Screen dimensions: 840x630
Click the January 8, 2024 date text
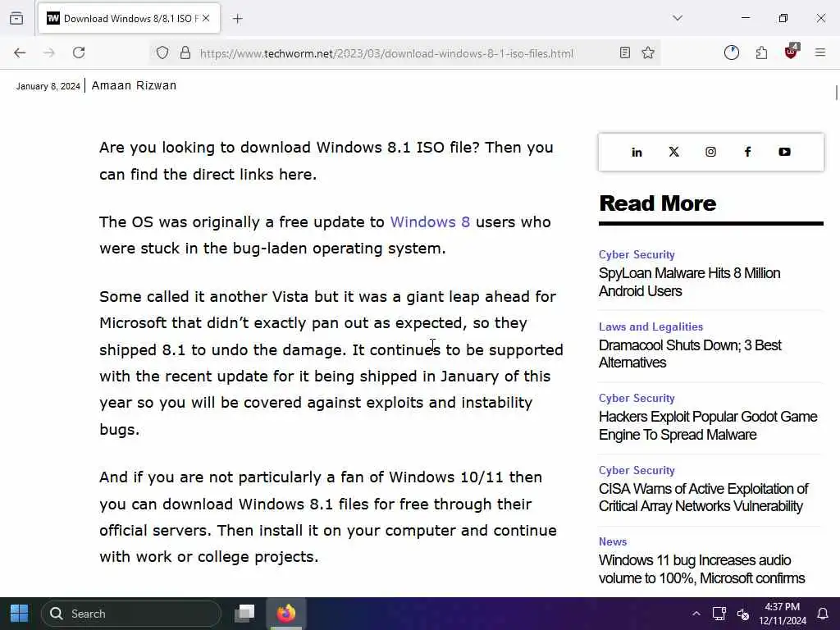pos(48,86)
